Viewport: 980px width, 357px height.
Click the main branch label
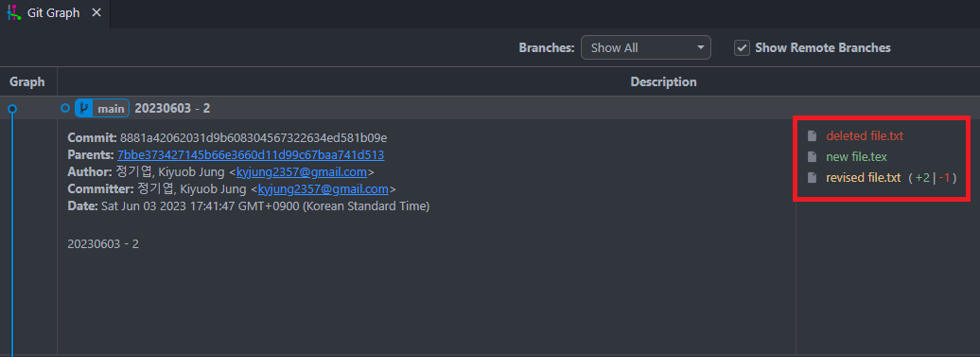click(102, 108)
